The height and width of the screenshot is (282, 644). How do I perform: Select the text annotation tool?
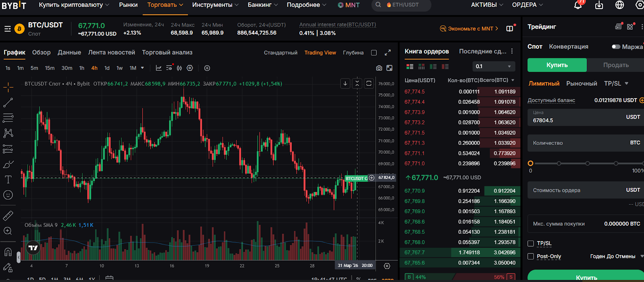point(8,179)
